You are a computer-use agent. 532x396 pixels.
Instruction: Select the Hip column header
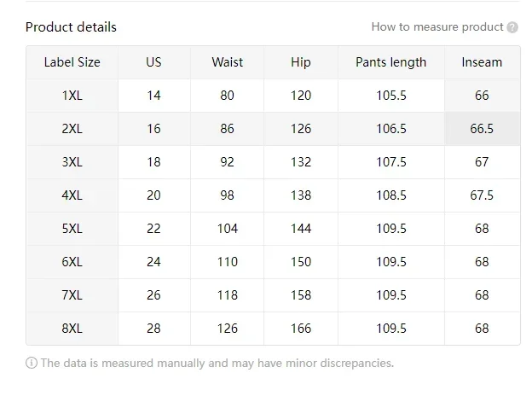(301, 62)
